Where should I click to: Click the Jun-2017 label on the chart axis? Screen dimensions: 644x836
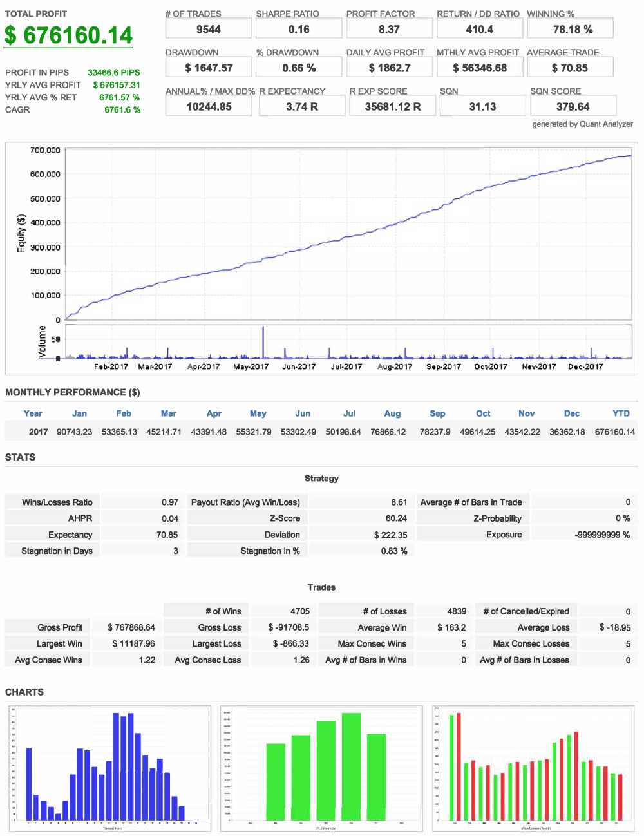click(299, 366)
